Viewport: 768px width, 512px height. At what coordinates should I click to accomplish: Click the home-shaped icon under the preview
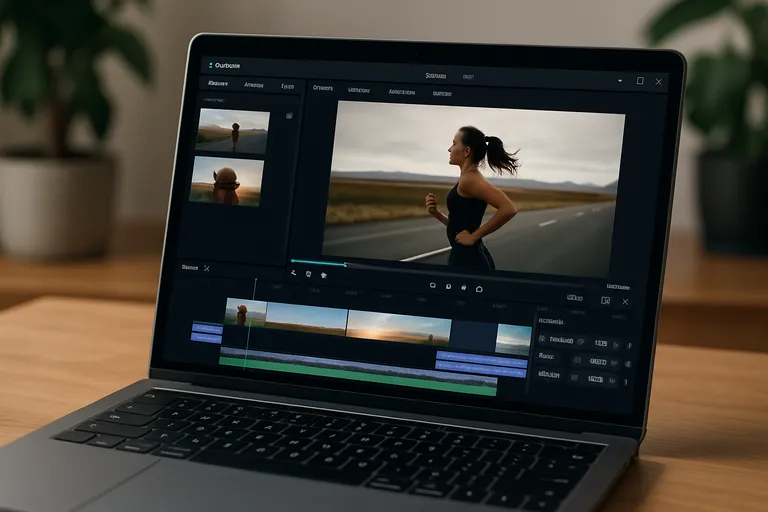coord(479,289)
